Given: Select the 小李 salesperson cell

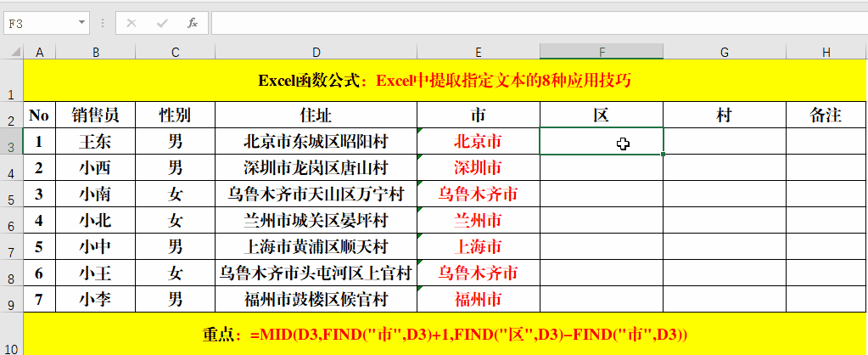Looking at the screenshot, I should tap(95, 299).
